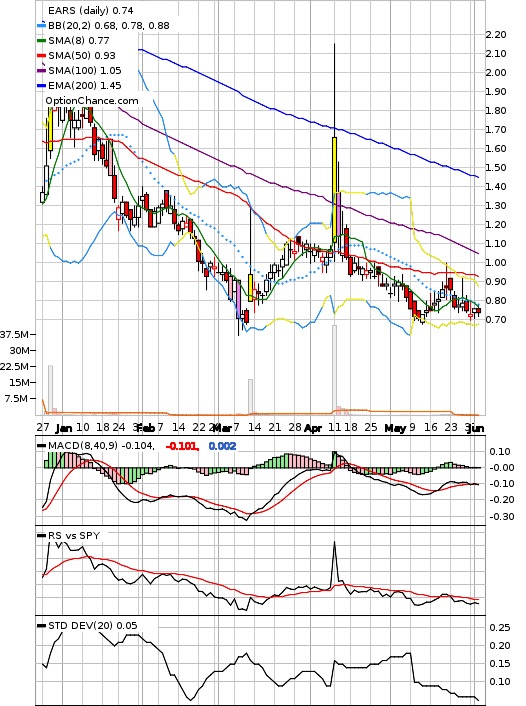The height and width of the screenshot is (706, 526).
Task: Click the EARS (daily) 0.74 title
Action: pyautogui.click(x=91, y=10)
